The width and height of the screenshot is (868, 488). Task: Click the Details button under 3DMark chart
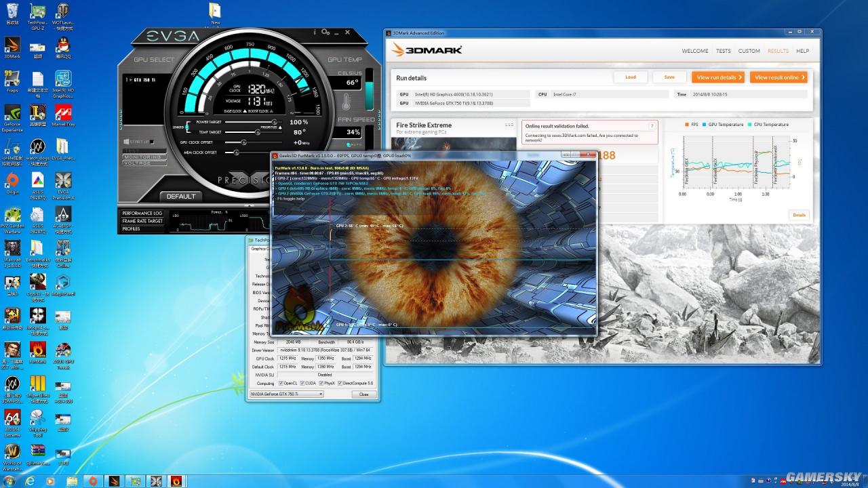point(800,215)
